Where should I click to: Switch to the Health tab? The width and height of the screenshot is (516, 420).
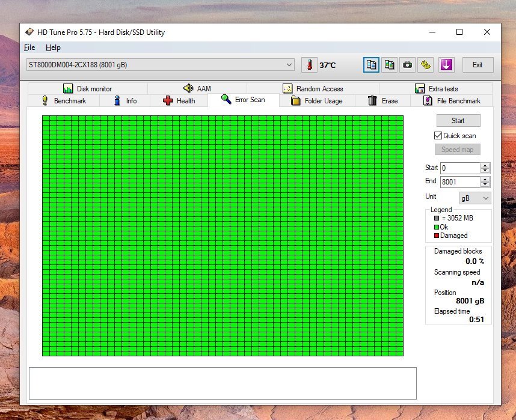(179, 101)
